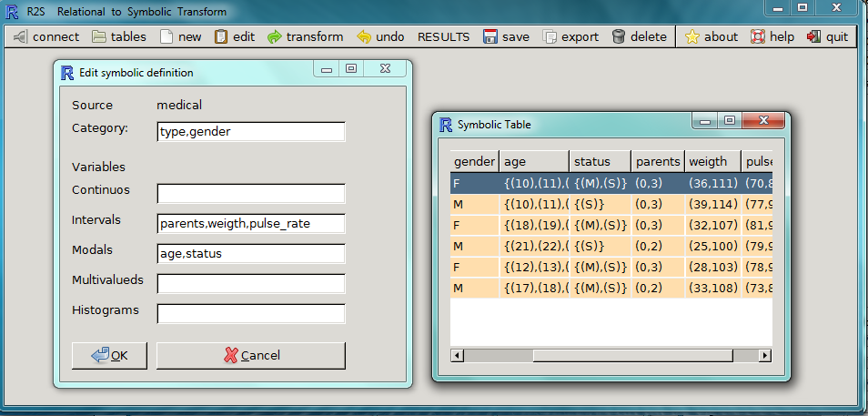Open the tables folder icon
The image size is (868, 416).
(x=99, y=37)
